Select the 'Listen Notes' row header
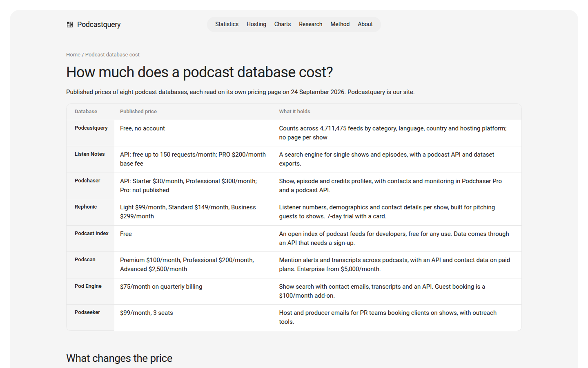Screen dimensions: 588x368 pyautogui.click(x=90, y=159)
